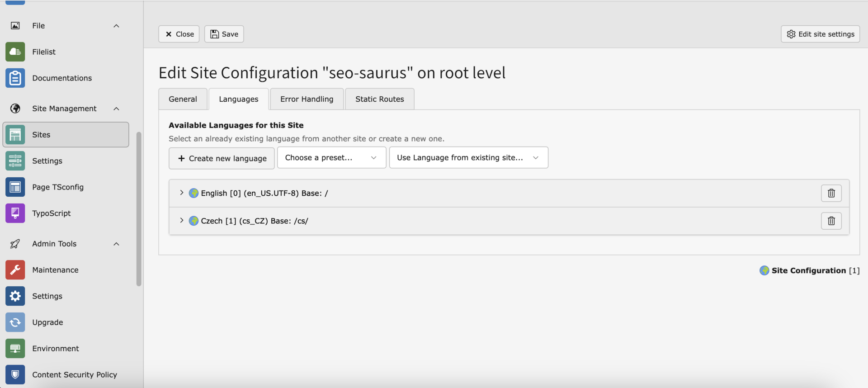The height and width of the screenshot is (388, 868).
Task: Click the Czech [1] row title
Action: pos(255,221)
